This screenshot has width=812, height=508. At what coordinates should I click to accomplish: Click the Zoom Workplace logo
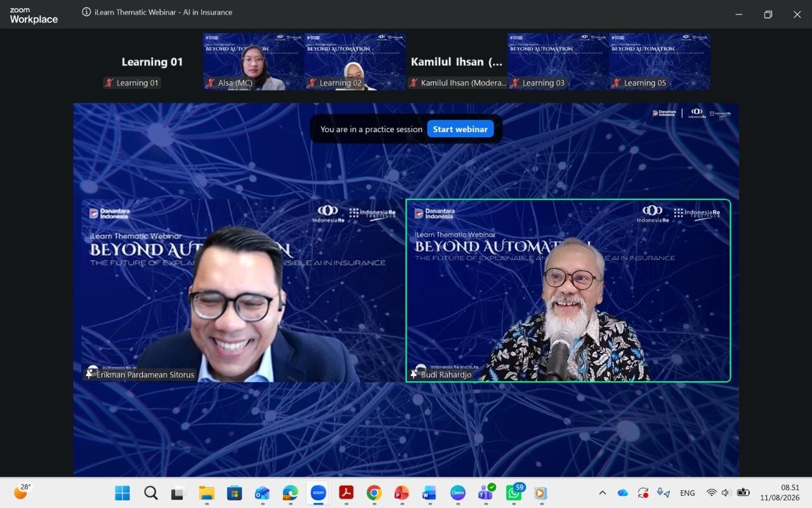coord(34,16)
